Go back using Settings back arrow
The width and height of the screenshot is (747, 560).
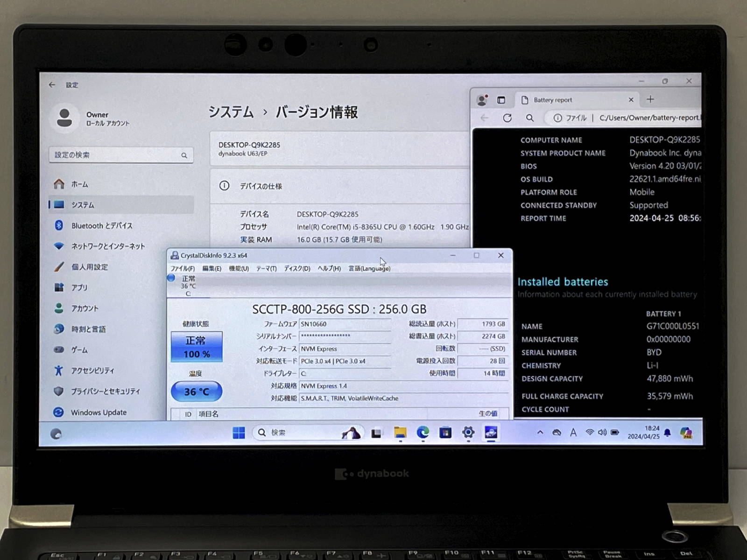point(52,85)
